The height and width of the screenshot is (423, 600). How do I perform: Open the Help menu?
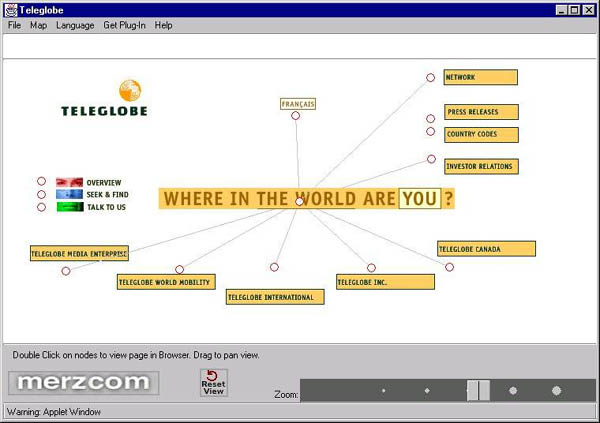coord(163,25)
